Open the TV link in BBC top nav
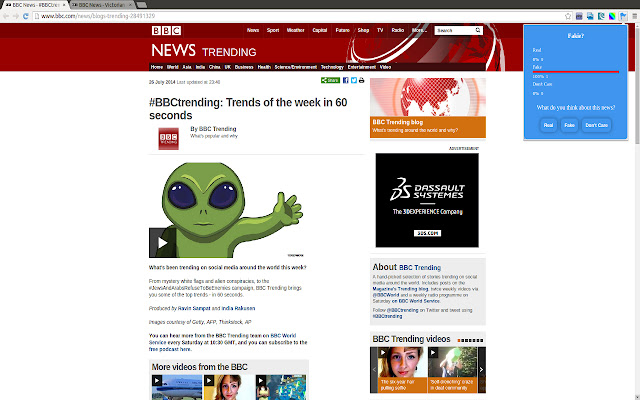 (x=380, y=30)
